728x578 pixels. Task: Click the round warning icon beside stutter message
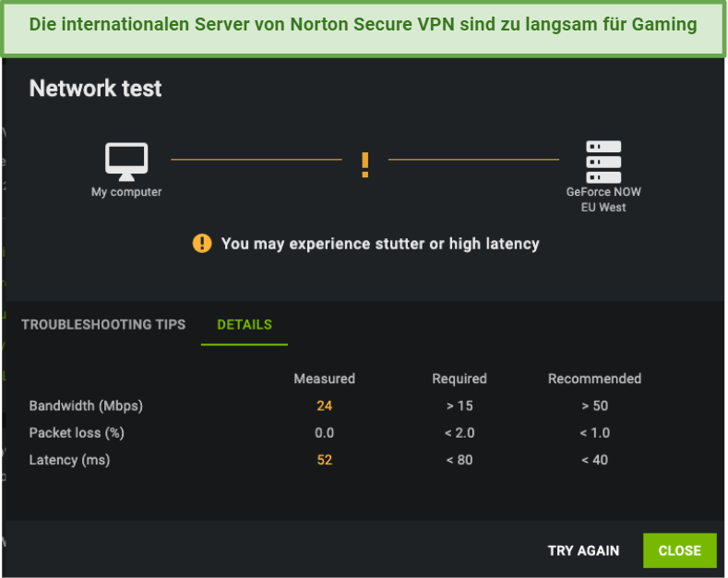click(202, 243)
